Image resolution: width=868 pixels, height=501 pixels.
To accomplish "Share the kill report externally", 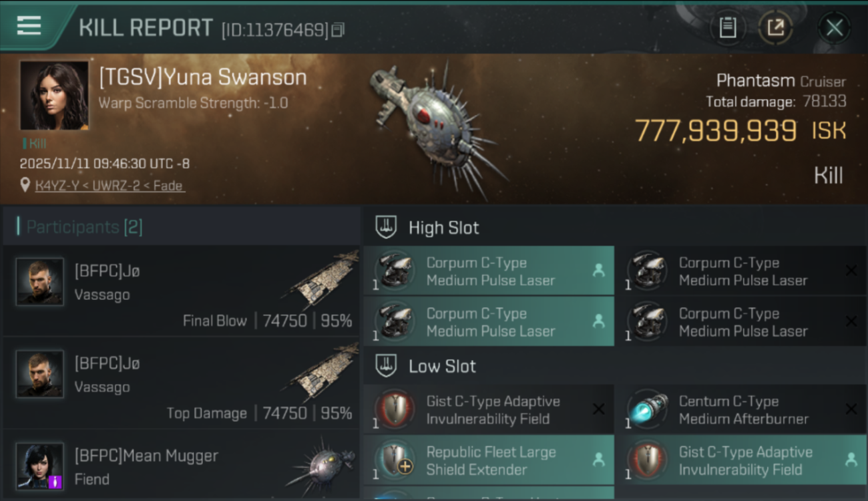I will pos(776,28).
